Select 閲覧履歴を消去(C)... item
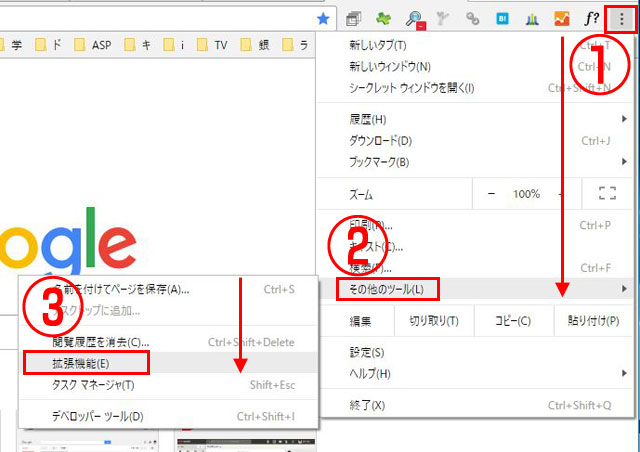 click(169, 342)
